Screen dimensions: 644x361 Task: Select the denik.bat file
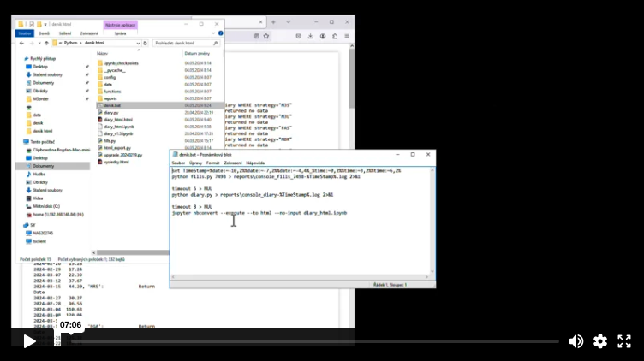112,105
